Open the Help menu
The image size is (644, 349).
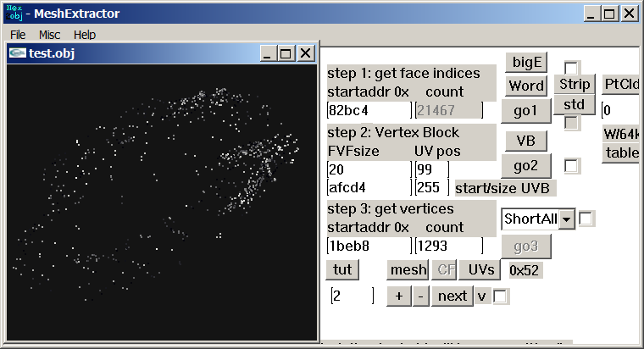click(85, 35)
